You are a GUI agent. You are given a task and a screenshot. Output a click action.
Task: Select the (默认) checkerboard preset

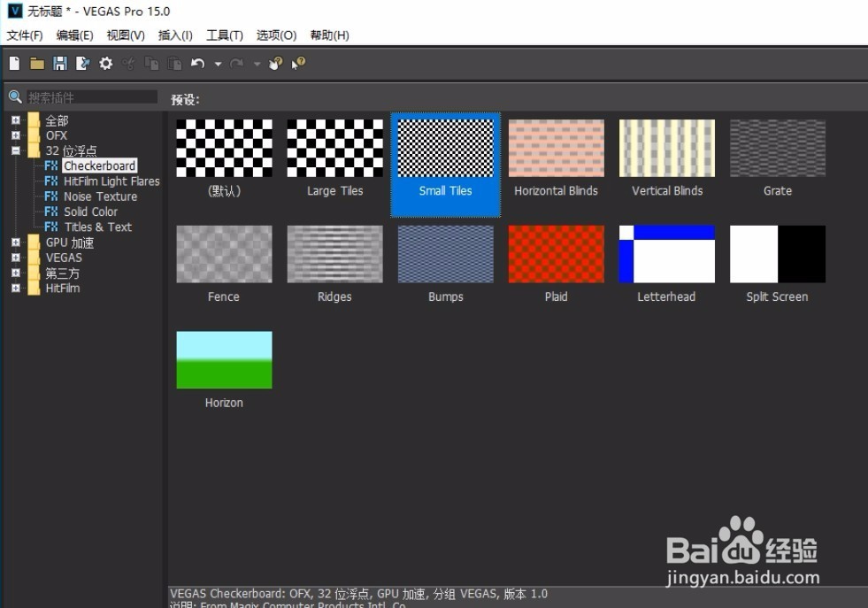click(224, 149)
